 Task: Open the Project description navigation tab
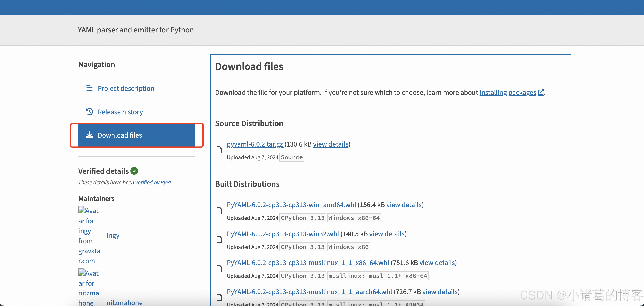coord(126,88)
